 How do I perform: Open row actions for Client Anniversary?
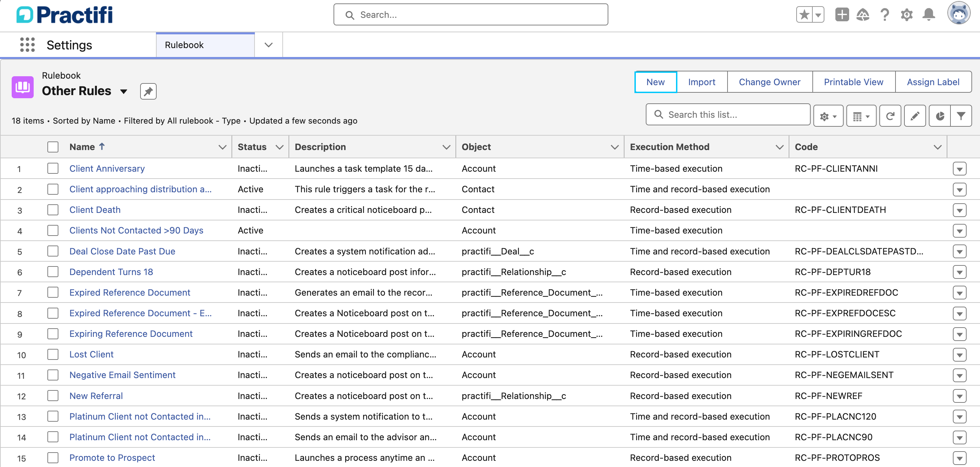[959, 169]
